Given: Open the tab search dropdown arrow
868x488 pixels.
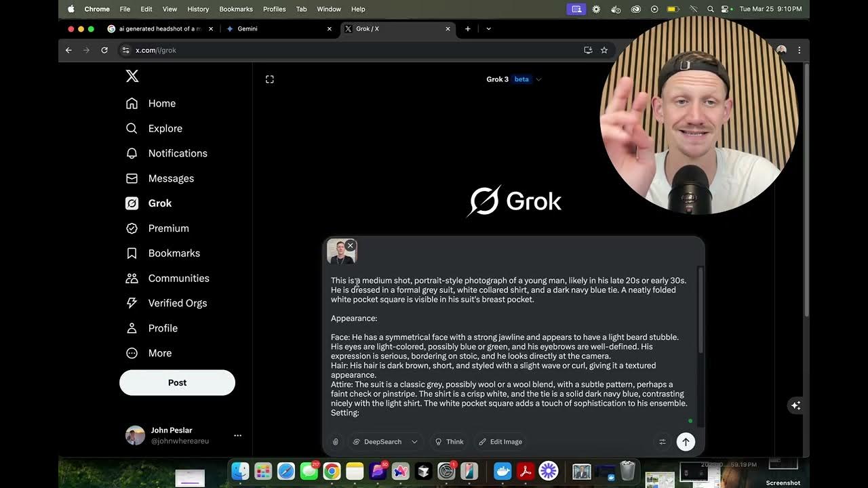Looking at the screenshot, I should tap(488, 28).
